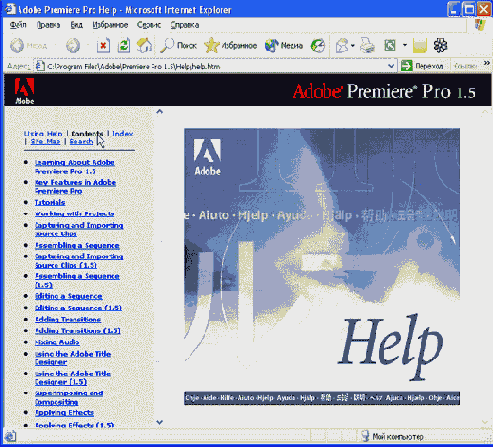The height and width of the screenshot is (447, 493).
Task: Click the Help splash image
Action: click(x=322, y=267)
